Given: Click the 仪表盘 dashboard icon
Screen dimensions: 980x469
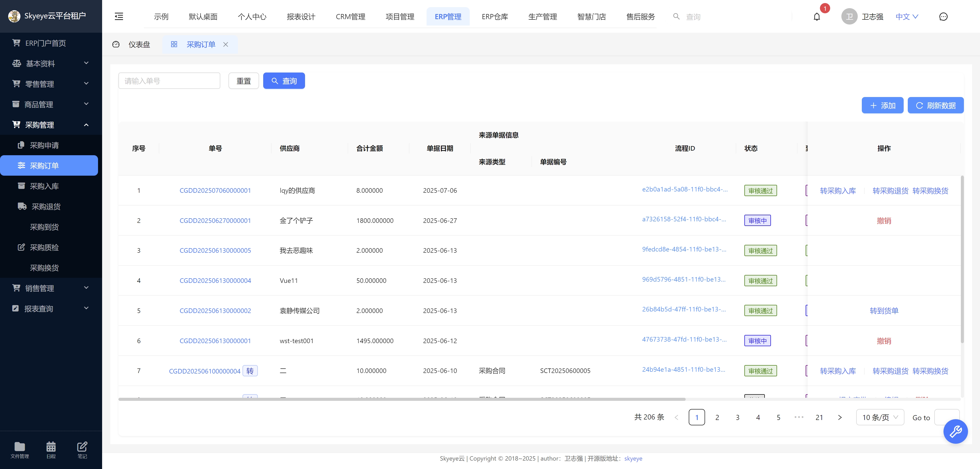Looking at the screenshot, I should tap(116, 44).
